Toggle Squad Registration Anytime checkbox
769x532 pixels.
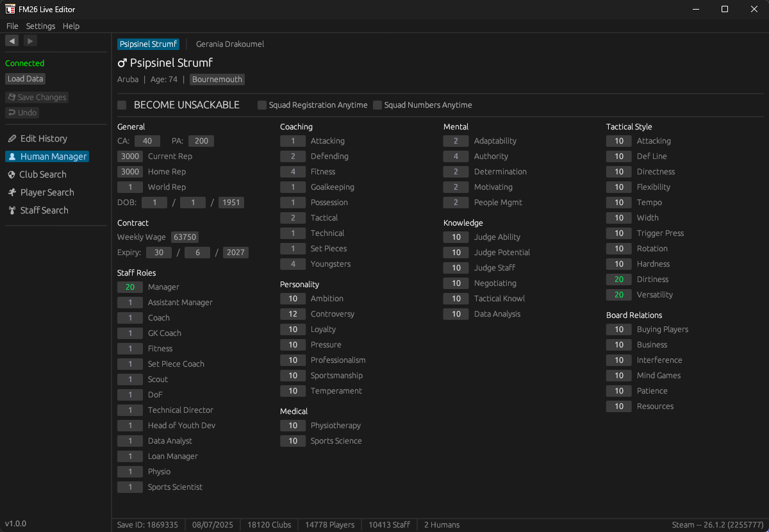click(262, 105)
